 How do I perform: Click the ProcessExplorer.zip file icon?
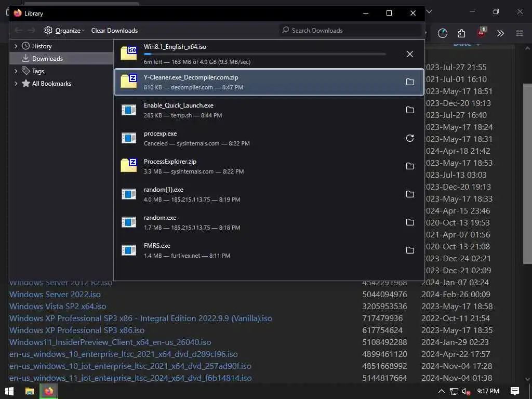tap(129, 166)
